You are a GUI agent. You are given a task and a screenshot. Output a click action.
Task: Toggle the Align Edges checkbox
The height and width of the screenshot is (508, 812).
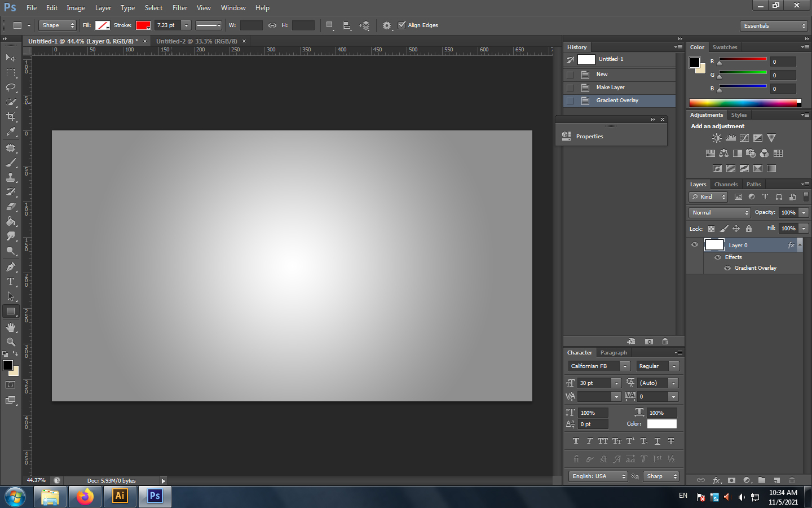(402, 25)
